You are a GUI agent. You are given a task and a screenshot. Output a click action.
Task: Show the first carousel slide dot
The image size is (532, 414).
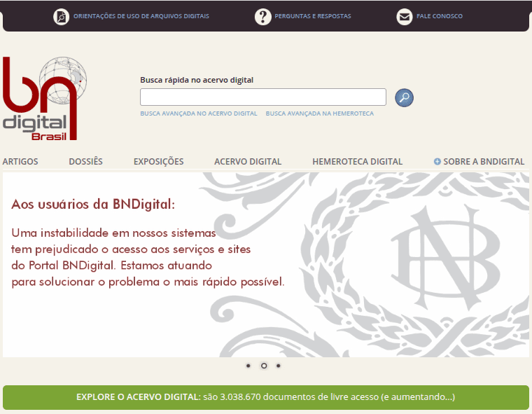click(x=248, y=366)
